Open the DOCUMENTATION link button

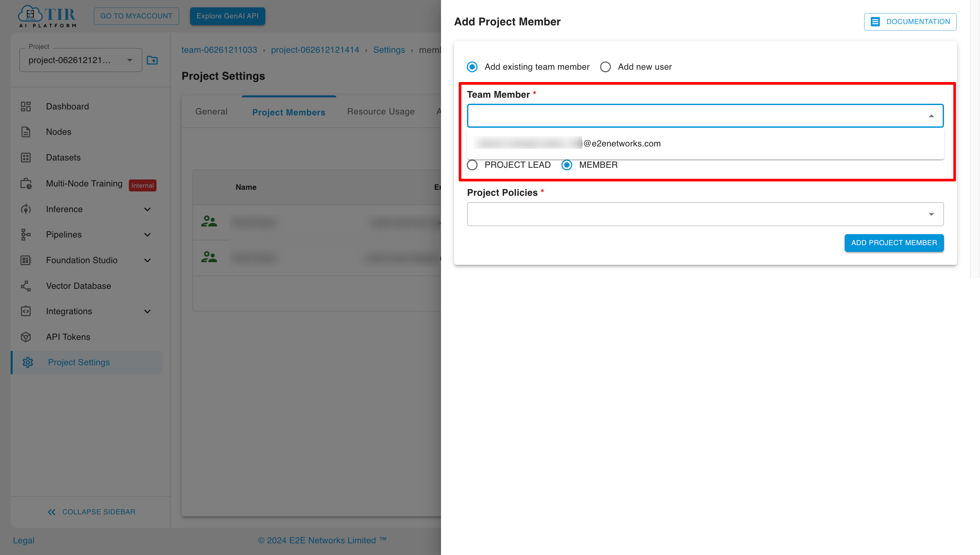(910, 22)
